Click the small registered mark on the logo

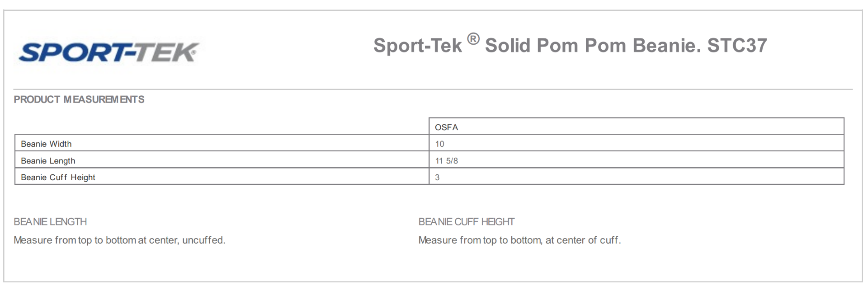click(194, 52)
